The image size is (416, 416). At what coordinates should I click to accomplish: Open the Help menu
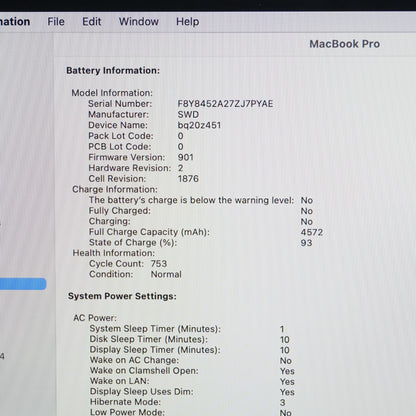click(188, 22)
